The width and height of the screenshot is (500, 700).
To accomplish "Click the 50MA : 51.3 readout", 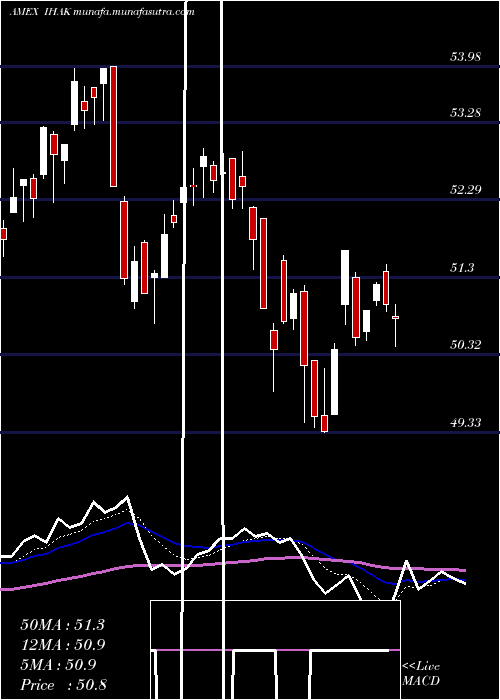I will point(62,625).
